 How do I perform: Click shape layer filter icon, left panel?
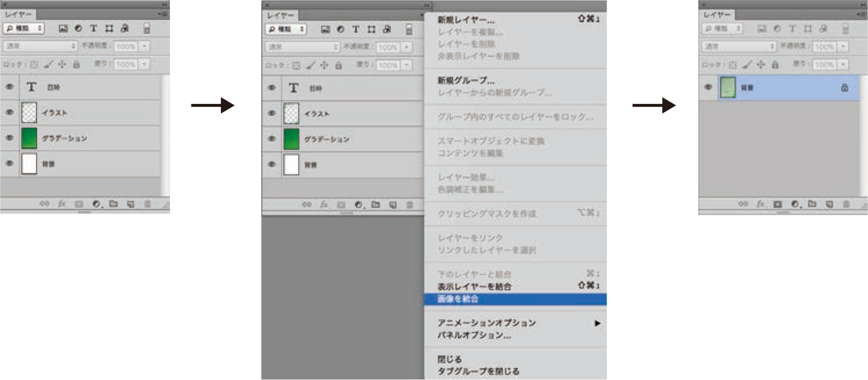pyautogui.click(x=108, y=28)
